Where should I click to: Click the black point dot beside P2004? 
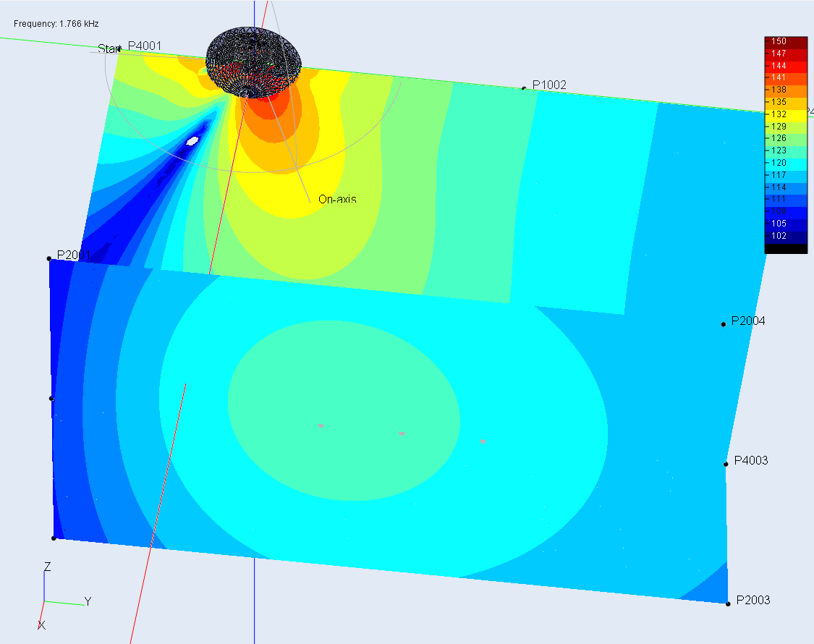coord(723,324)
